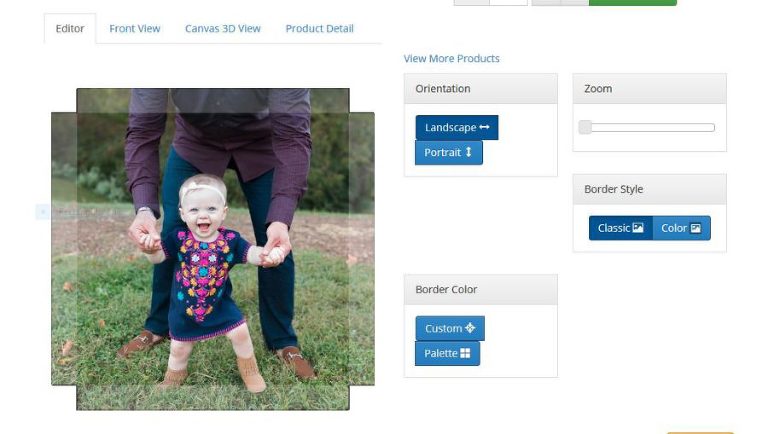768x434 pixels.
Task: Click the grid icon on Palette button
Action: point(465,353)
